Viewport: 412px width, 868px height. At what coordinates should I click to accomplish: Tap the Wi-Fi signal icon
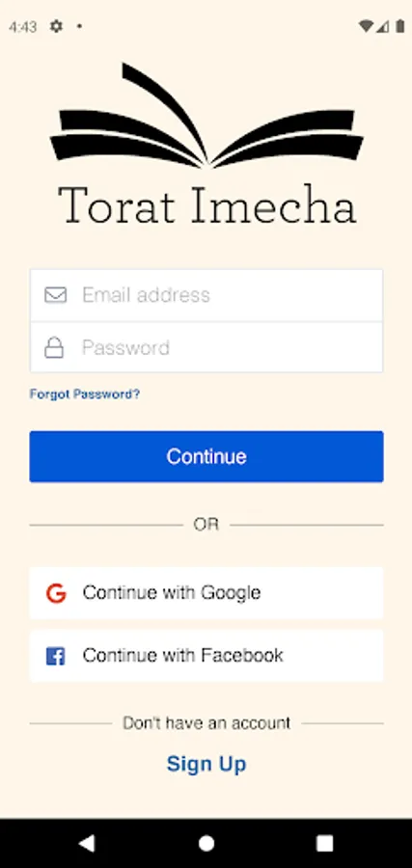[366, 26]
